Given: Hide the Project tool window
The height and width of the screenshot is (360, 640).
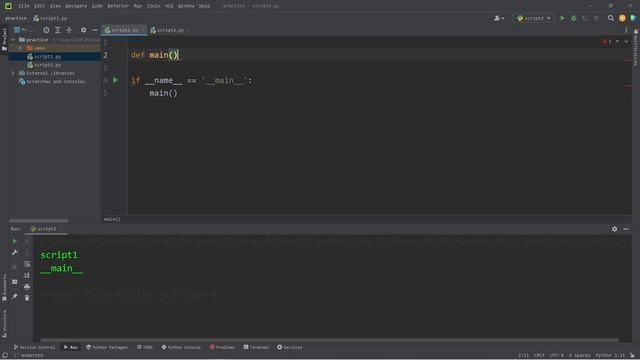Looking at the screenshot, I should (x=95, y=30).
